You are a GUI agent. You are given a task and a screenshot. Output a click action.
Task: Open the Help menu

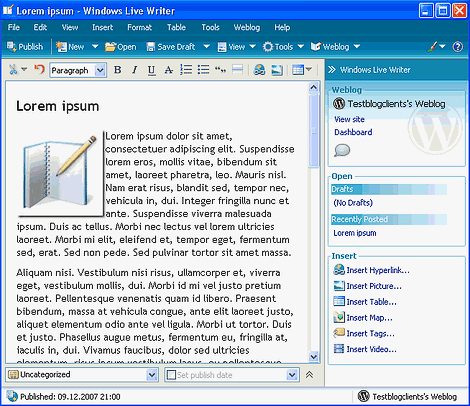click(x=282, y=27)
